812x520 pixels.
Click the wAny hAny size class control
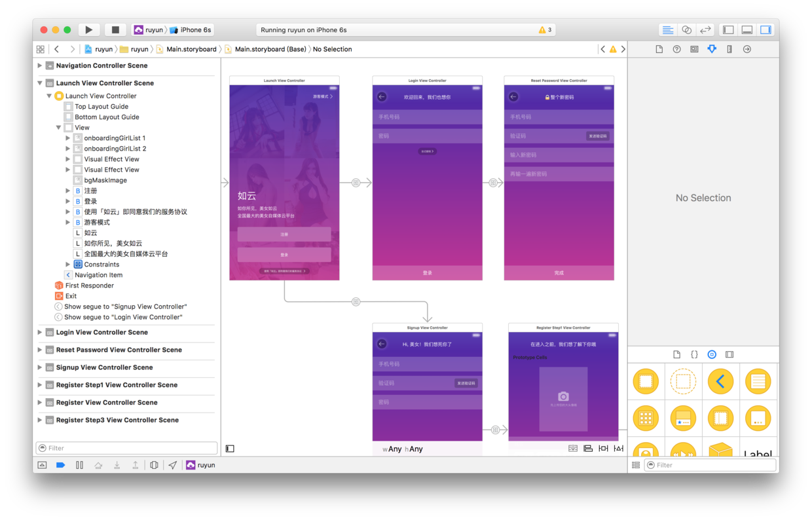pos(403,449)
